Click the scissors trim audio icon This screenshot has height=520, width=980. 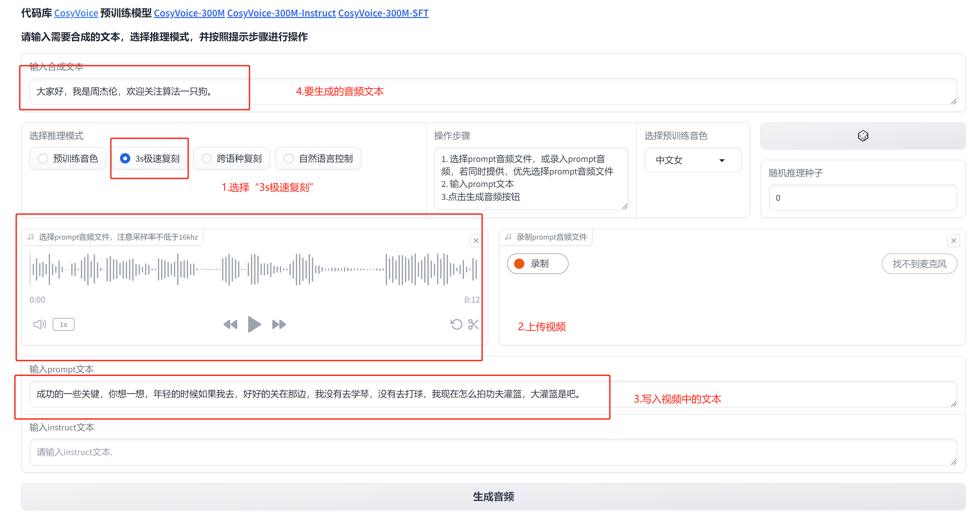[473, 324]
